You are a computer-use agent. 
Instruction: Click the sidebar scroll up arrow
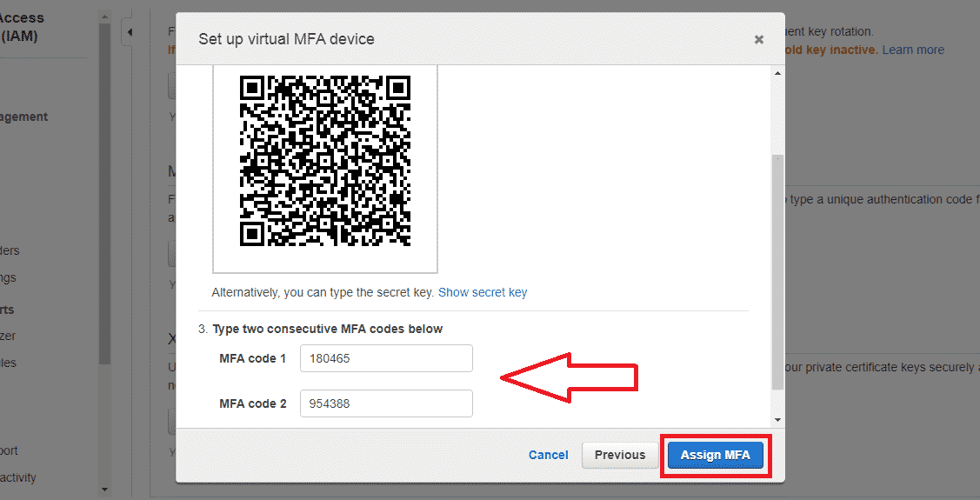tap(104, 17)
